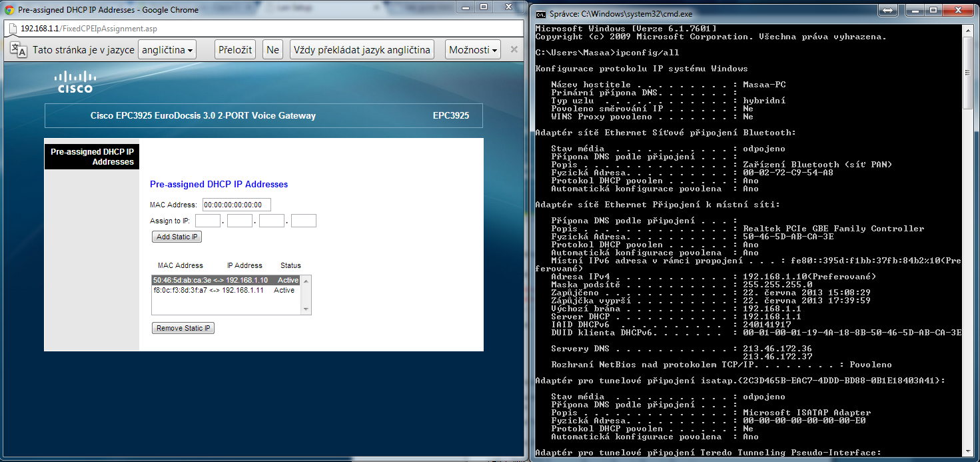Screen dimensions: 980x462
Task: Click Vždy překládat jazyk angličtina button
Action: pos(362,50)
